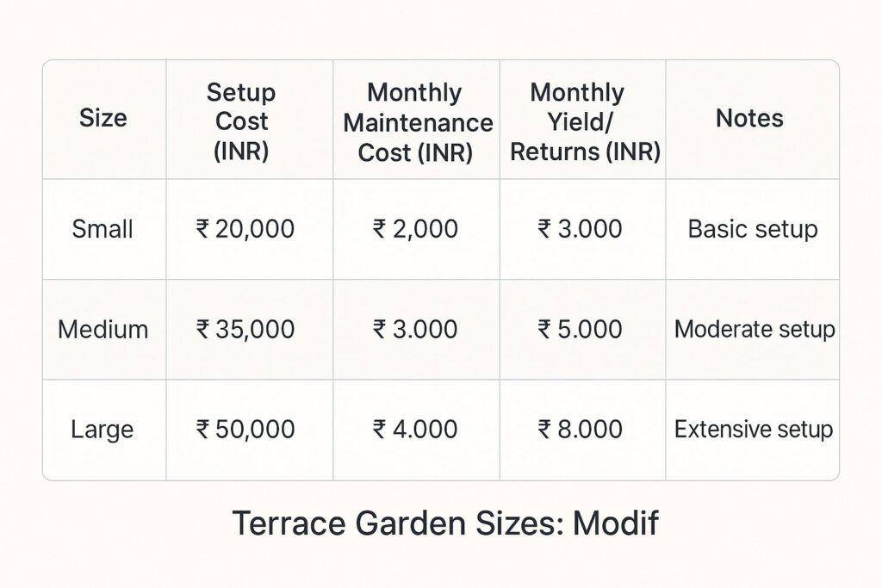882x588 pixels.
Task: Click the Monthly Maintenance Cost header
Action: pos(417,122)
